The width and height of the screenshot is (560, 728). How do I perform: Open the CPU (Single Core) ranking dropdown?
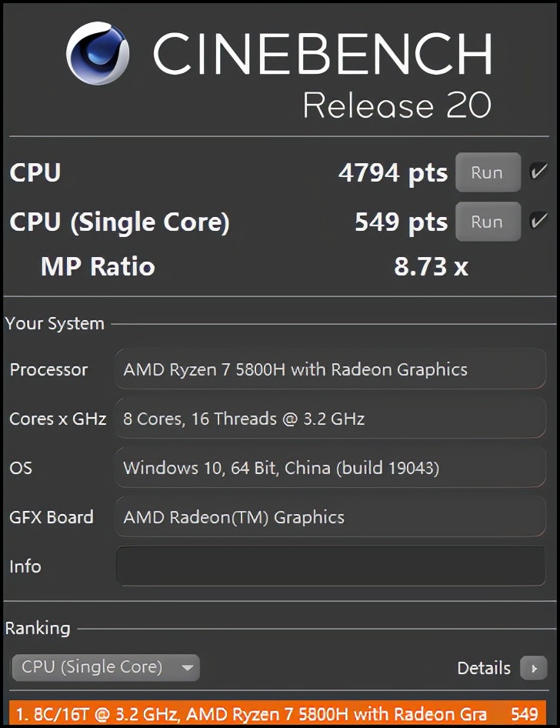tap(105, 667)
